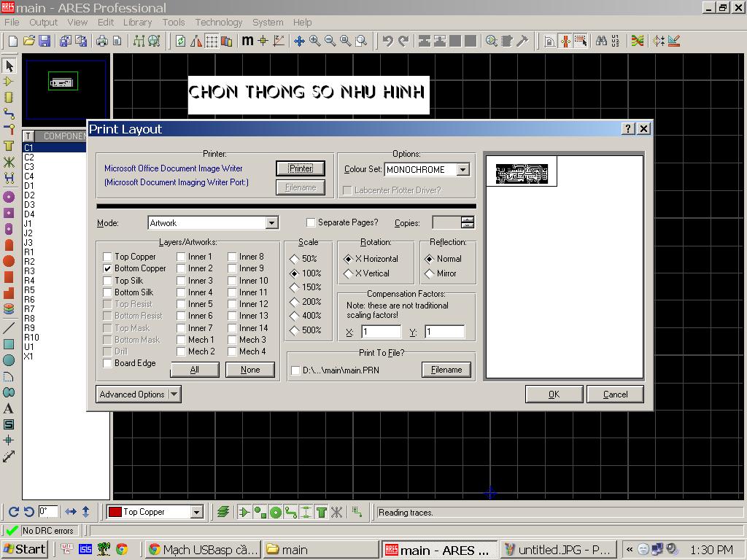Toggle the grid display toolbar icon
This screenshot has width=747, height=560.
coord(211,41)
